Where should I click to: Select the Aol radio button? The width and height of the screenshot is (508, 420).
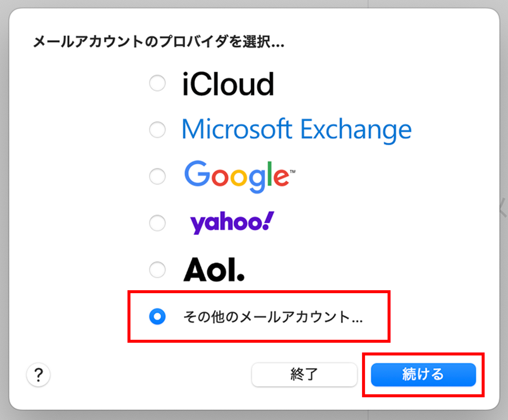point(157,269)
